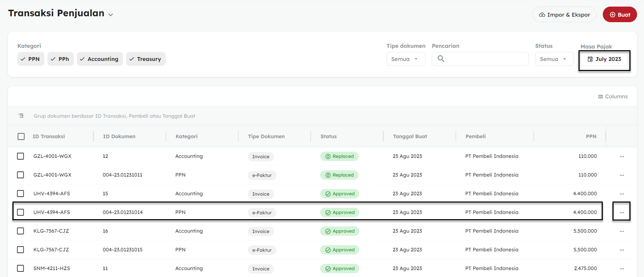644x277 pixels.
Task: Open Impor & Ekspor
Action: (564, 15)
